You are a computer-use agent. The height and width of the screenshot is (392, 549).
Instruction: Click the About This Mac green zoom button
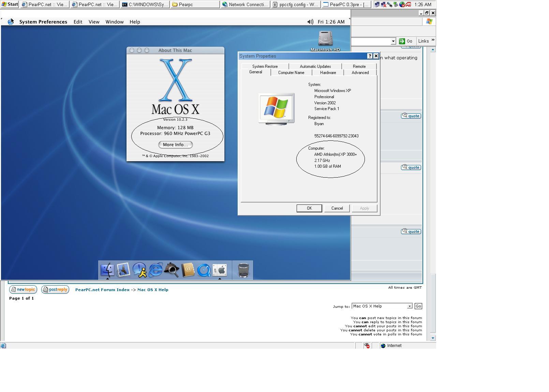[147, 50]
